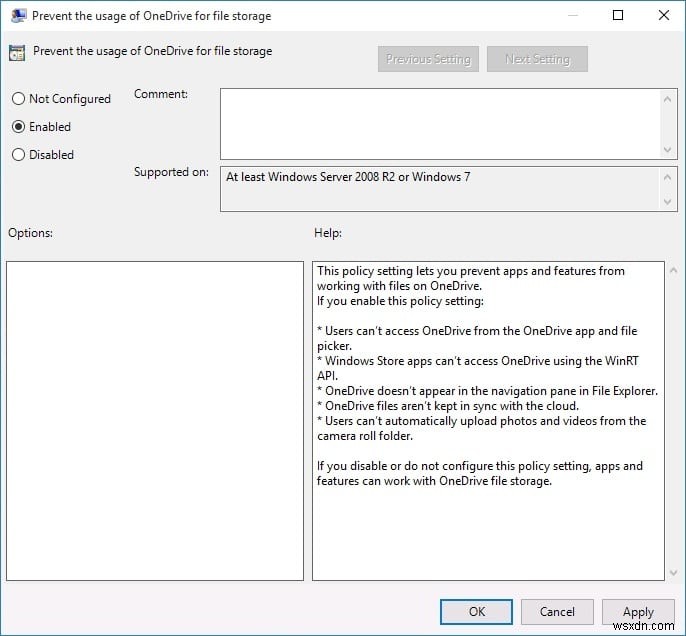Click the 'OneDrive files aren't kept in sync' line
This screenshot has height=636, width=686.
tap(448, 406)
